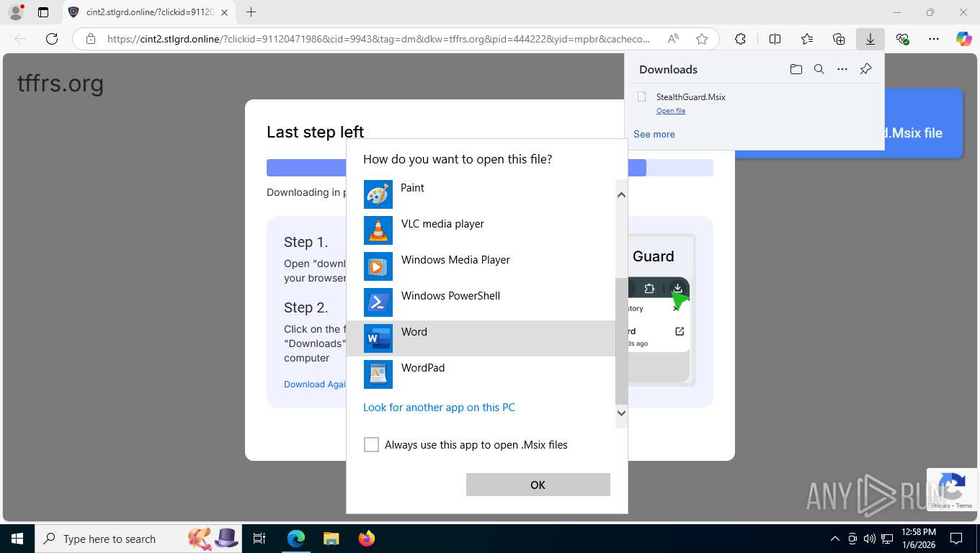Click Type here to search box
This screenshot has height=553, width=980.
pyautogui.click(x=140, y=539)
